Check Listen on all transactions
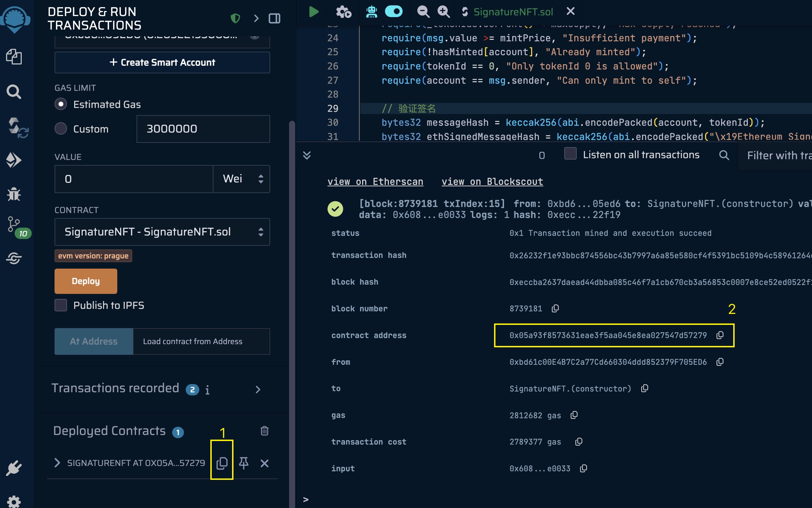812x508 pixels. pyautogui.click(x=570, y=154)
